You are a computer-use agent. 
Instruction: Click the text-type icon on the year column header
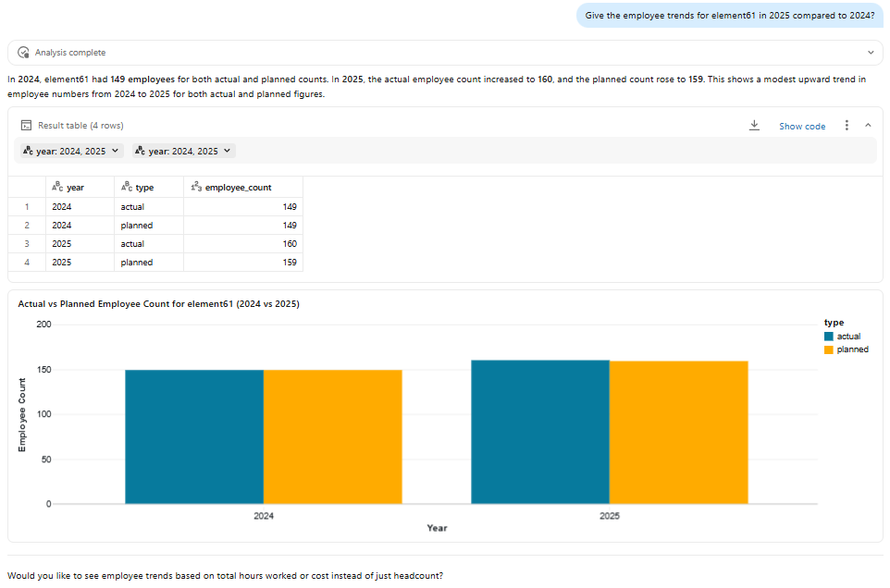coord(56,187)
